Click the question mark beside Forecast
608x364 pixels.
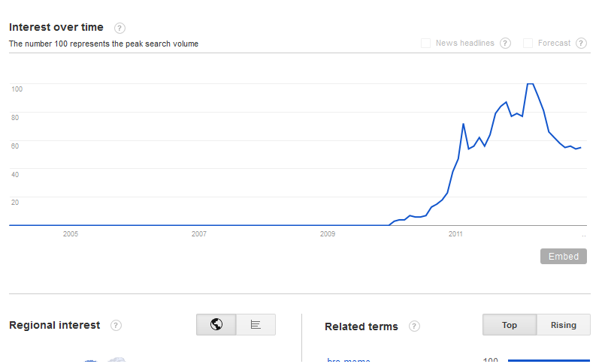pyautogui.click(x=581, y=44)
